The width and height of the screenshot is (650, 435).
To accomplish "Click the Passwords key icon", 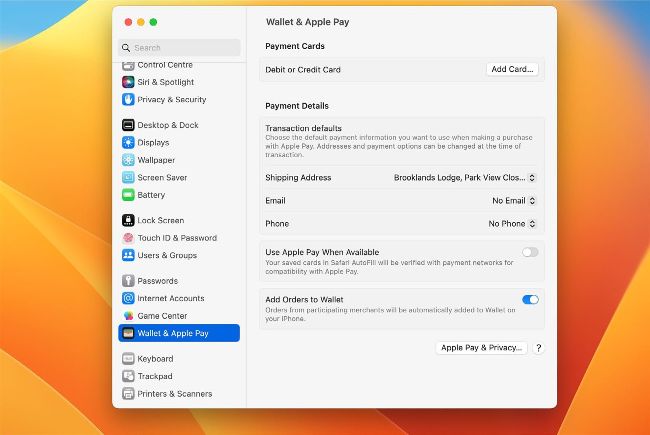I will (x=128, y=281).
